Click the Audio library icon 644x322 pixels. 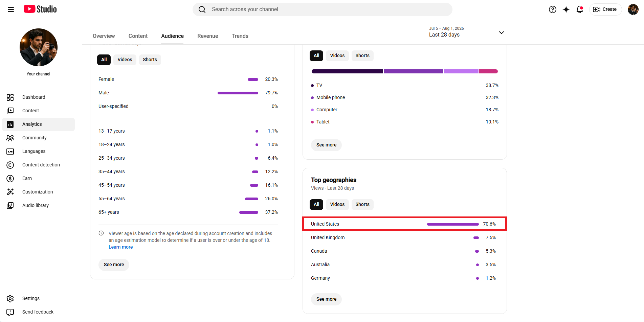click(10, 206)
